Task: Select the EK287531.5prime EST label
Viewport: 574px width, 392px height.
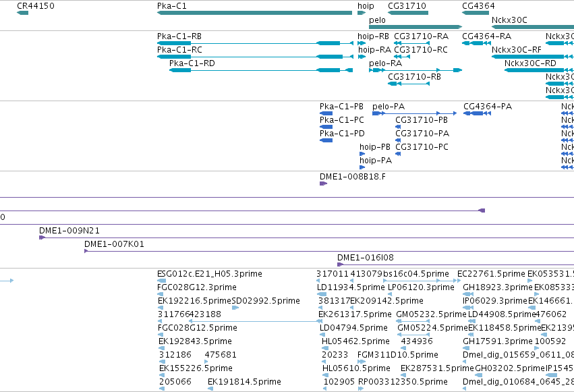Action: (x=437, y=368)
